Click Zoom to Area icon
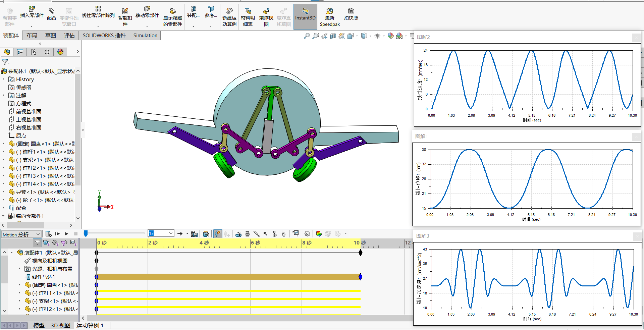 [315, 36]
